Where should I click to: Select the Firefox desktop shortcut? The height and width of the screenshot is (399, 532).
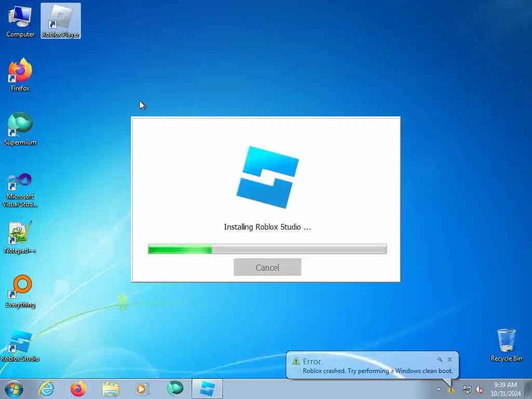tap(20, 75)
